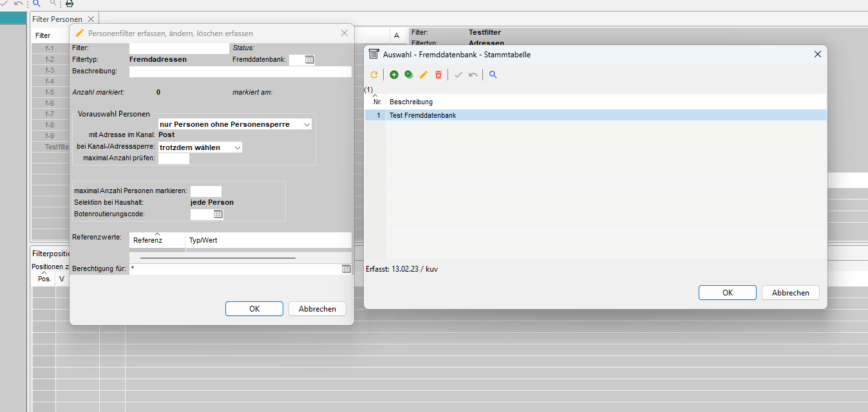Sort by the Nr. column header
This screenshot has width=868, height=412.
tap(377, 102)
